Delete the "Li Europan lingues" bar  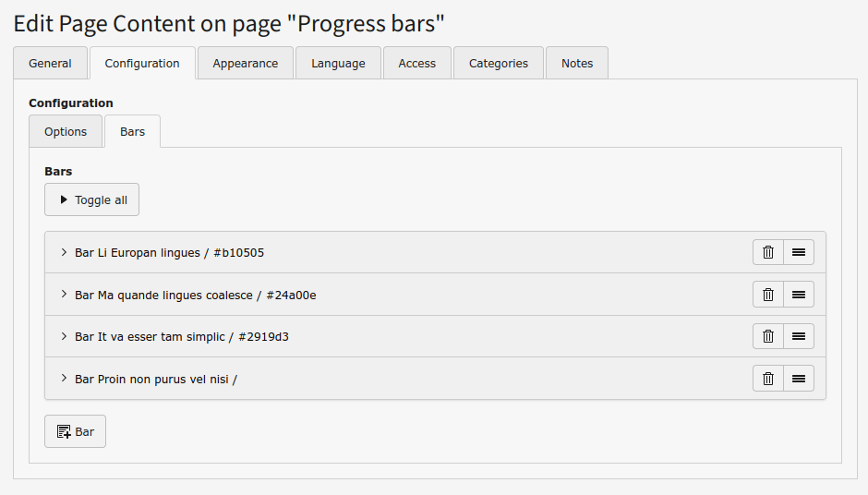[x=768, y=252]
